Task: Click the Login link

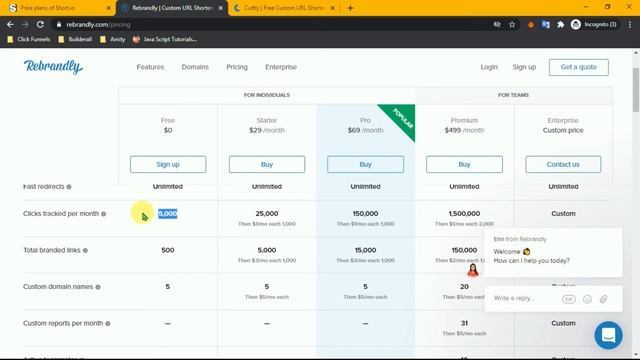Action: (x=489, y=67)
